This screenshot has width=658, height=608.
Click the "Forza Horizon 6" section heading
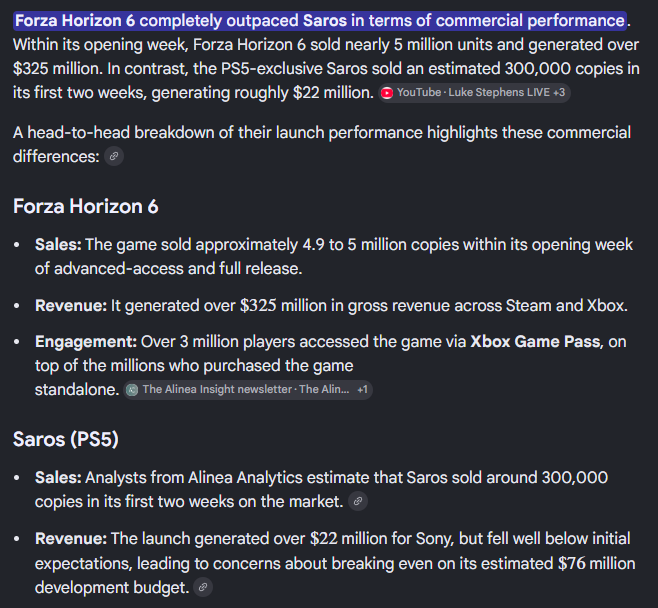[x=86, y=206]
